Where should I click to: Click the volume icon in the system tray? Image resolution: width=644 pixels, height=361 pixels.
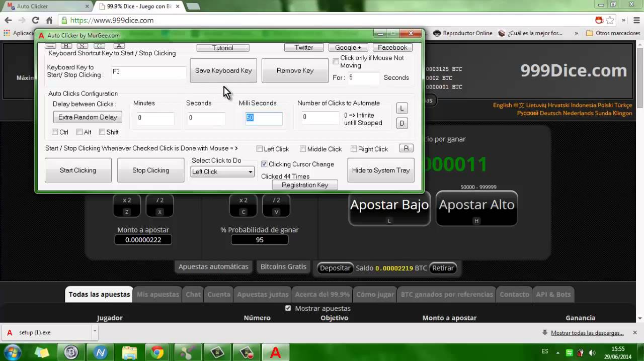(592, 352)
